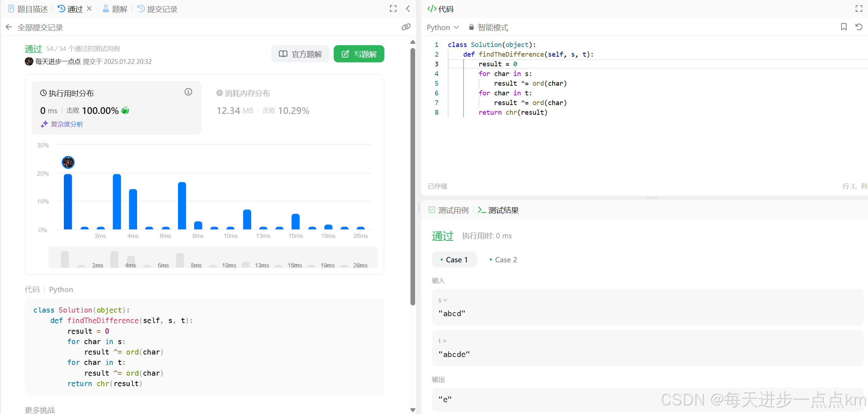This screenshot has height=414, width=868.
Task: Maximize the code panel with fullscreen icon
Action: (859, 9)
